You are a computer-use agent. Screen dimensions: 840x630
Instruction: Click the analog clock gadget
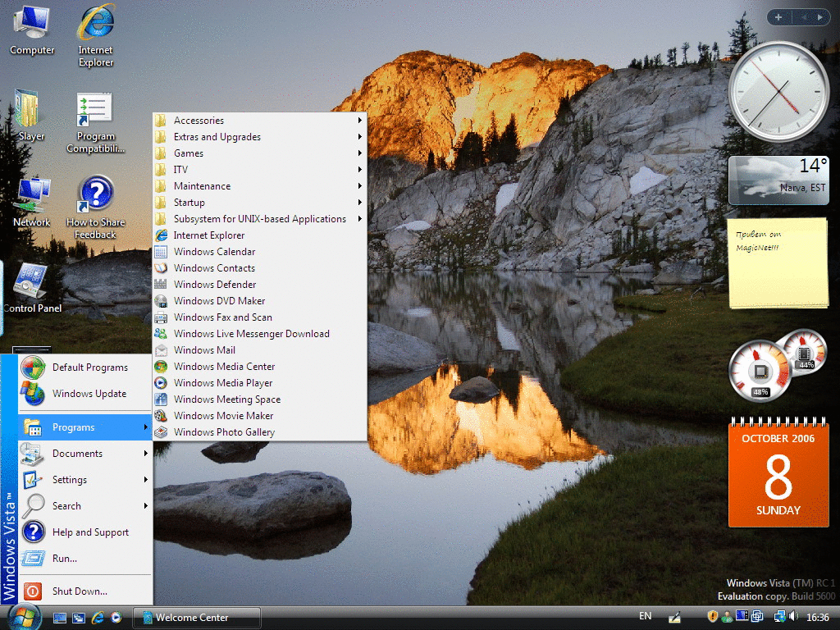tap(778, 92)
